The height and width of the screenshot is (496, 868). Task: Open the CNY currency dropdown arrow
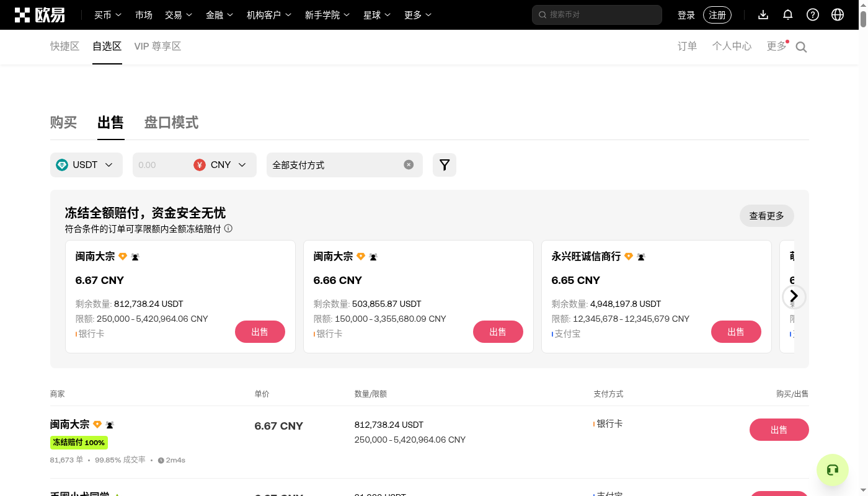pos(242,165)
